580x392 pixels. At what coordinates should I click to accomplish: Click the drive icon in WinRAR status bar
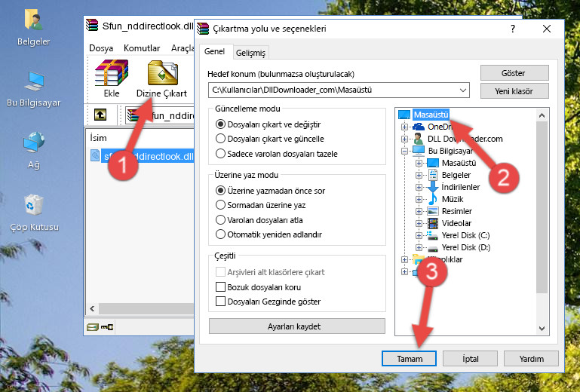tap(93, 327)
